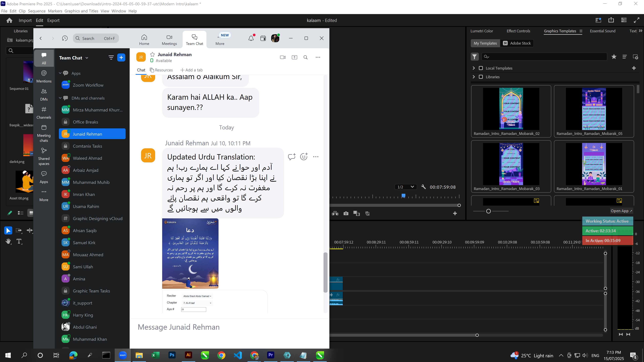Add emoji reaction to the message

(x=304, y=157)
